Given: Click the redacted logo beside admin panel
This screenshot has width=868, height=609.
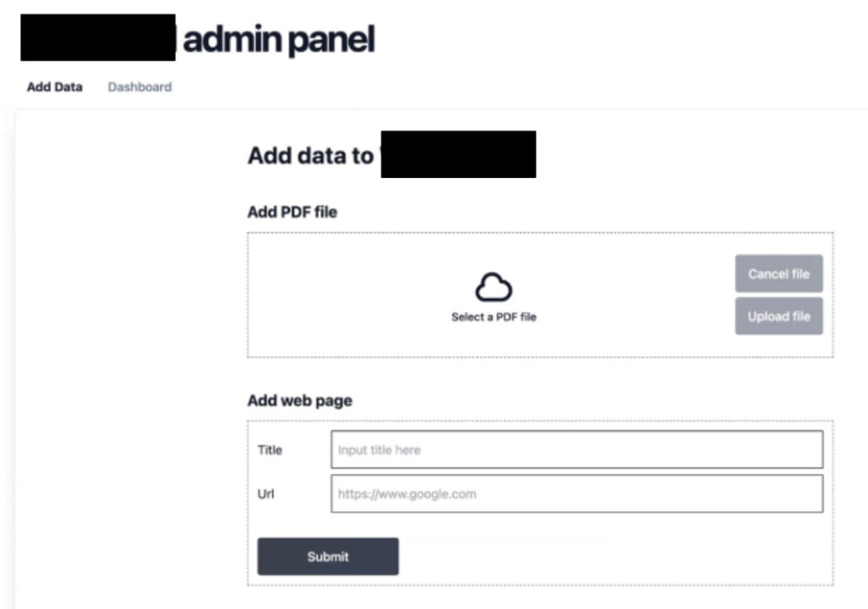Looking at the screenshot, I should coord(97,37).
